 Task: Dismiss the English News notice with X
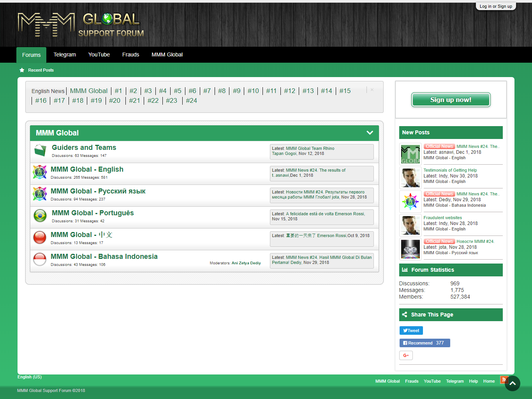click(372, 90)
